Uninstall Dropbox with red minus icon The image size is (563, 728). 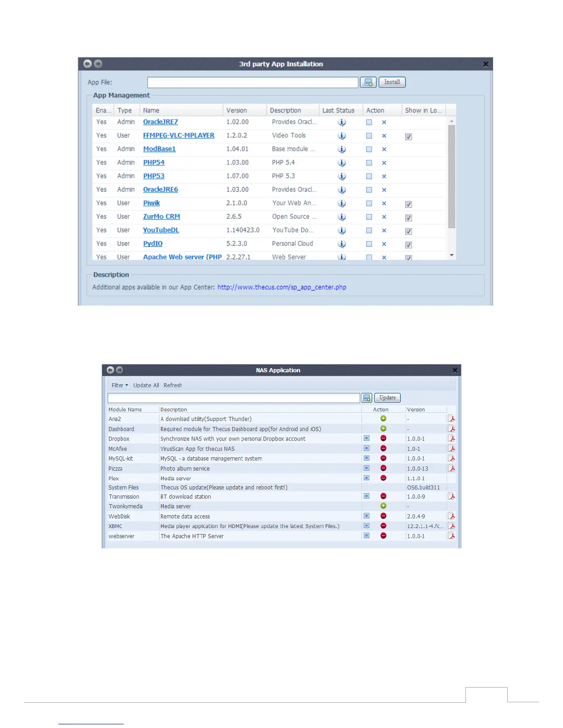[383, 438]
